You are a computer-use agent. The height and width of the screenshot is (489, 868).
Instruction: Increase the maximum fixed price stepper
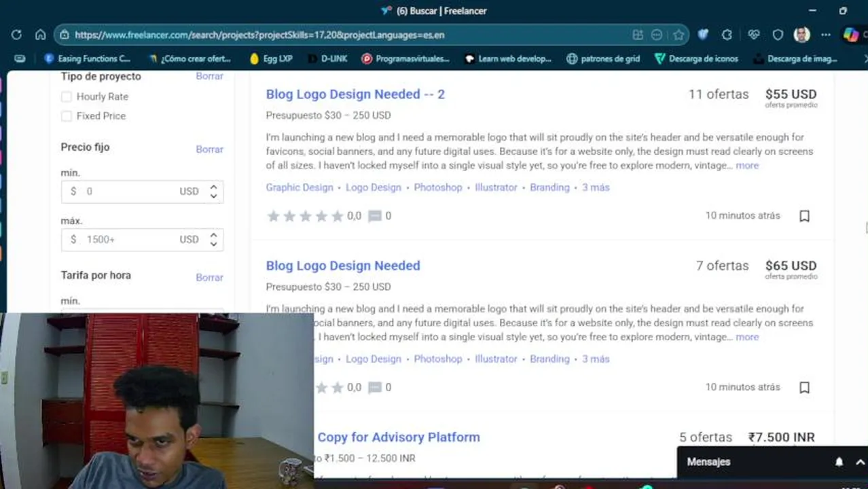pyautogui.click(x=213, y=235)
